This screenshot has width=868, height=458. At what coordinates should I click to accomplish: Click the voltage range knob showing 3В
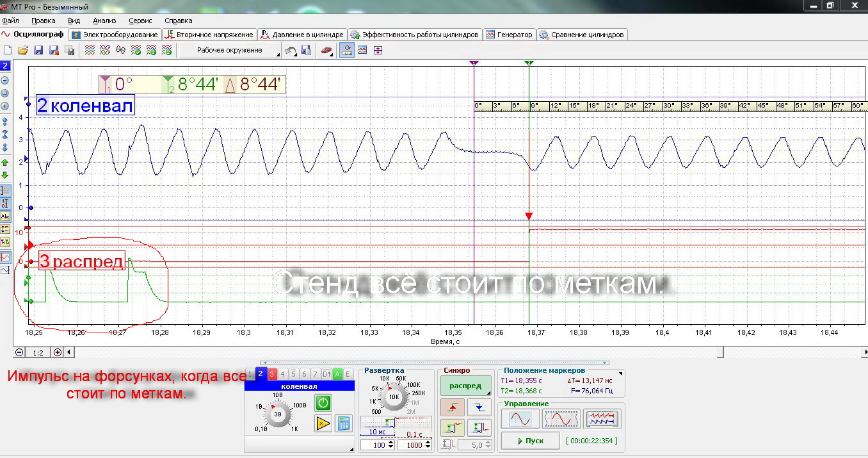[279, 414]
